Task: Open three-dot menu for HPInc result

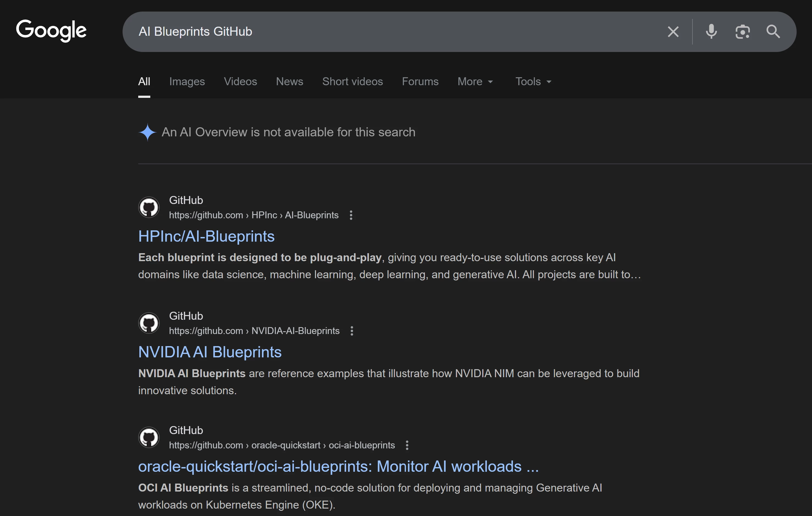Action: [x=351, y=215]
